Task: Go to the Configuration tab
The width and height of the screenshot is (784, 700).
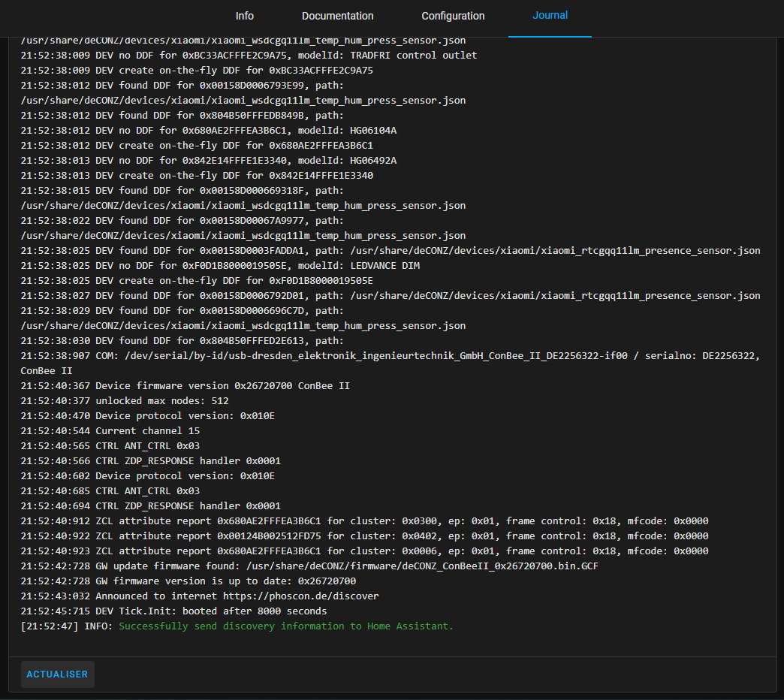Action: [x=453, y=16]
